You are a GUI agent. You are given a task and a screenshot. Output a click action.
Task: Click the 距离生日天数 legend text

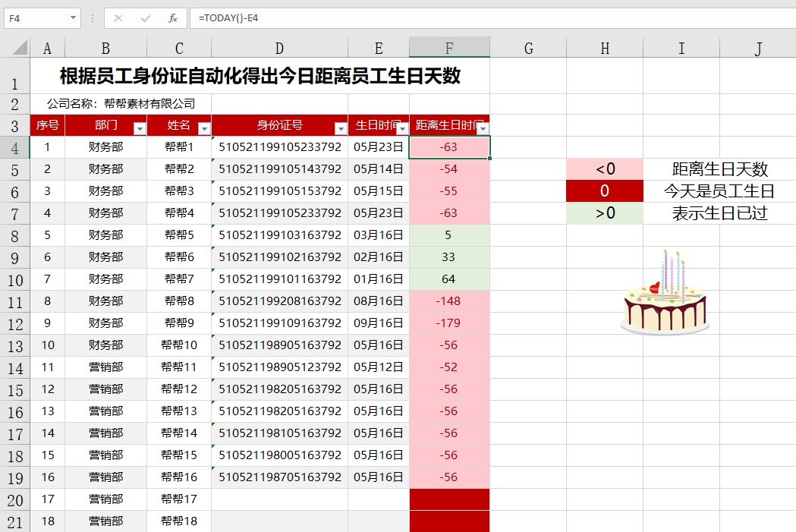(x=719, y=169)
